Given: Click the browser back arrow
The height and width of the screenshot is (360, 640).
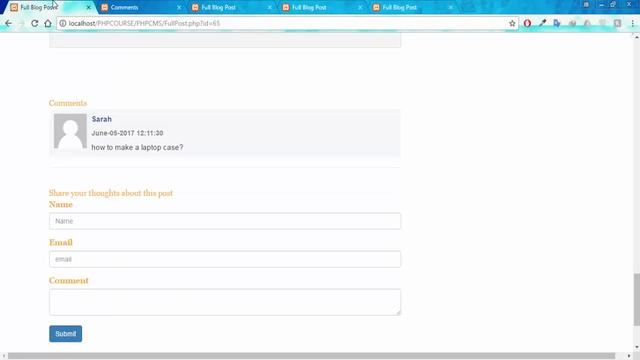Looking at the screenshot, I should [9, 23].
